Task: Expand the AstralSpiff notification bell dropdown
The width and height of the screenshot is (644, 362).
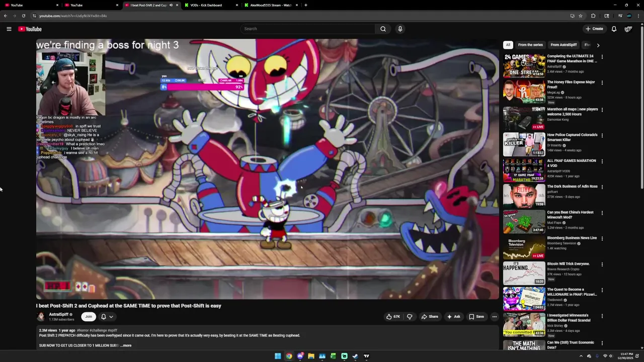Action: point(107,317)
